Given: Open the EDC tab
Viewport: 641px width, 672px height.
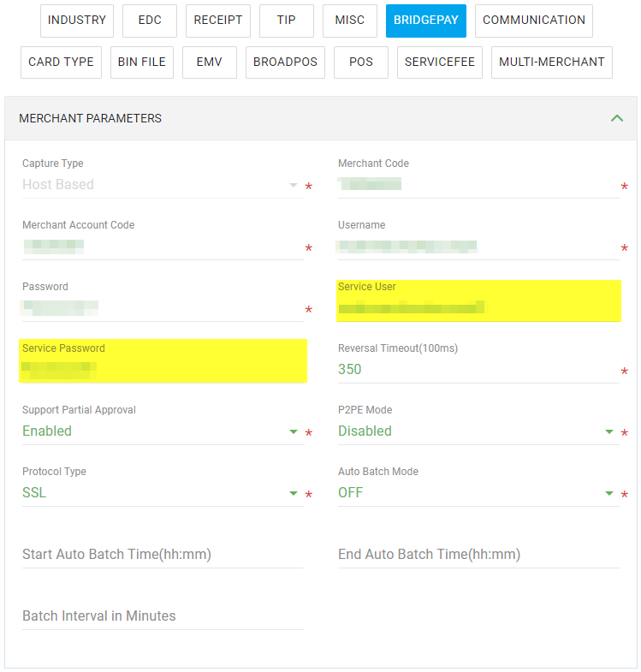Looking at the screenshot, I should coord(150,21).
